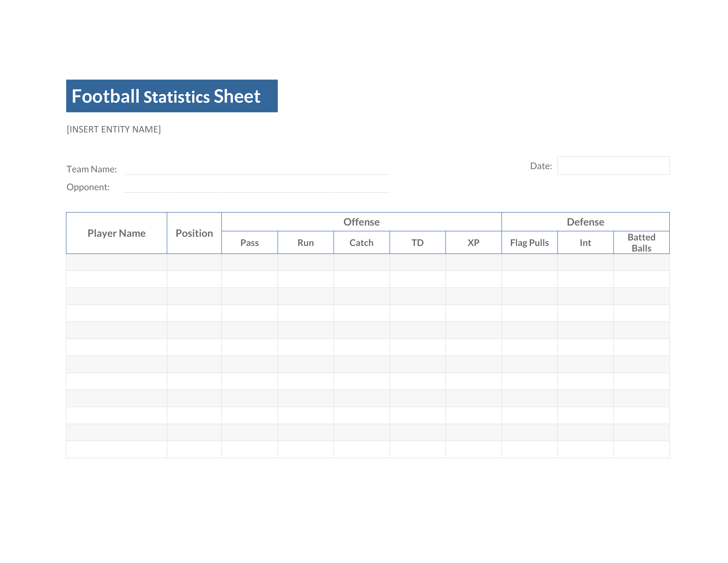This screenshot has height=563, width=728.
Task: Select the Catch column header
Action: click(x=362, y=242)
